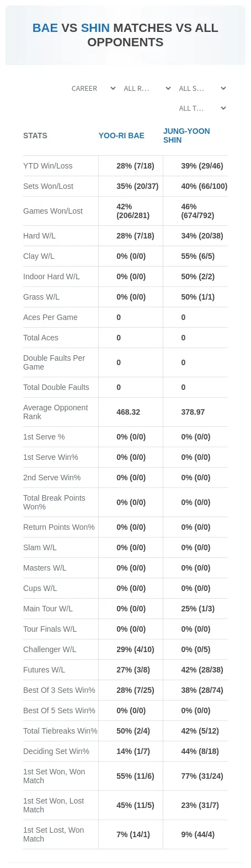Image resolution: width=251 pixels, height=868 pixels.
Task: Expand the ALL R... filter dropdown
Action: coord(147,88)
